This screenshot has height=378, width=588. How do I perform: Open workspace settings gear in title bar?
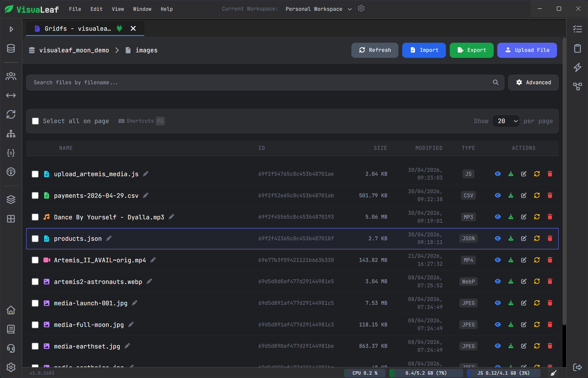pyautogui.click(x=361, y=9)
